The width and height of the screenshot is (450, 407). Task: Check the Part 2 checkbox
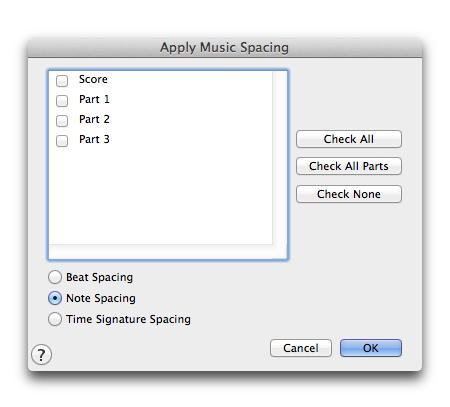62,121
